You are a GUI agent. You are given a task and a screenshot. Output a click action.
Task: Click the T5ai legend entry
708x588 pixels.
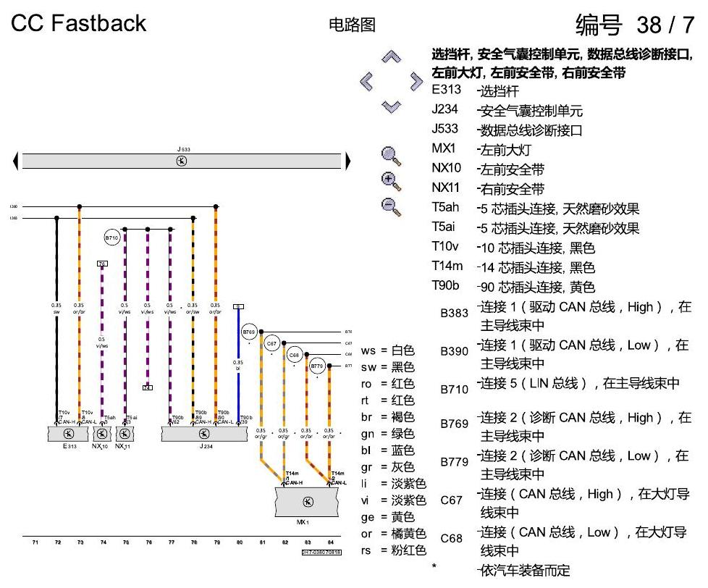[x=536, y=227]
